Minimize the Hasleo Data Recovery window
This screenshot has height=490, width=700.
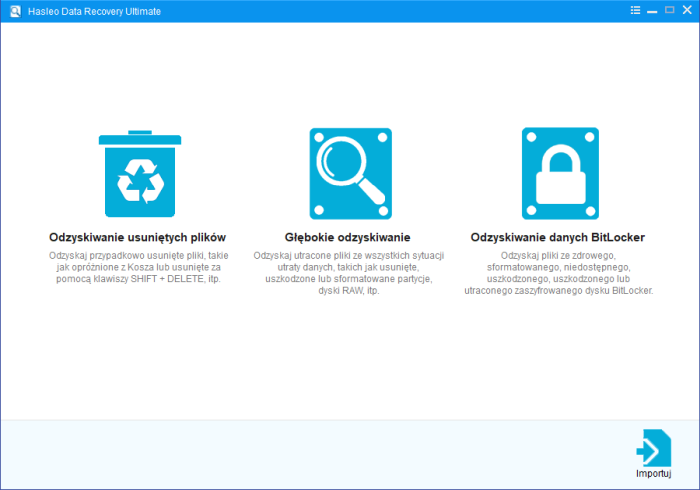(652, 10)
